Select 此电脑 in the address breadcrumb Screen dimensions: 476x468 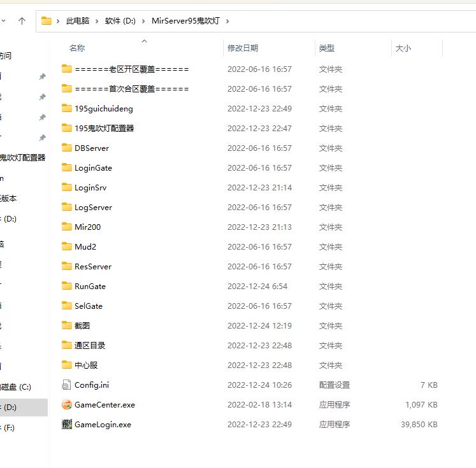[78, 21]
